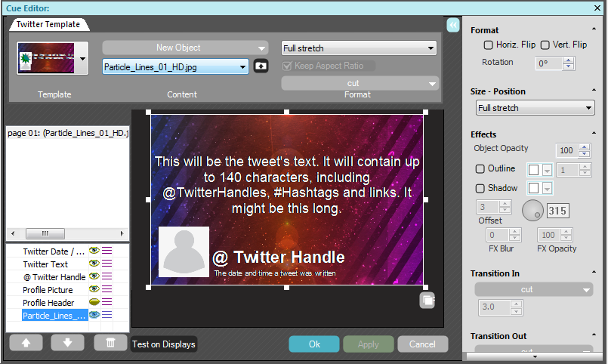The image size is (608, 364).
Task: Click the copy page icon below canvas
Action: coord(427,301)
